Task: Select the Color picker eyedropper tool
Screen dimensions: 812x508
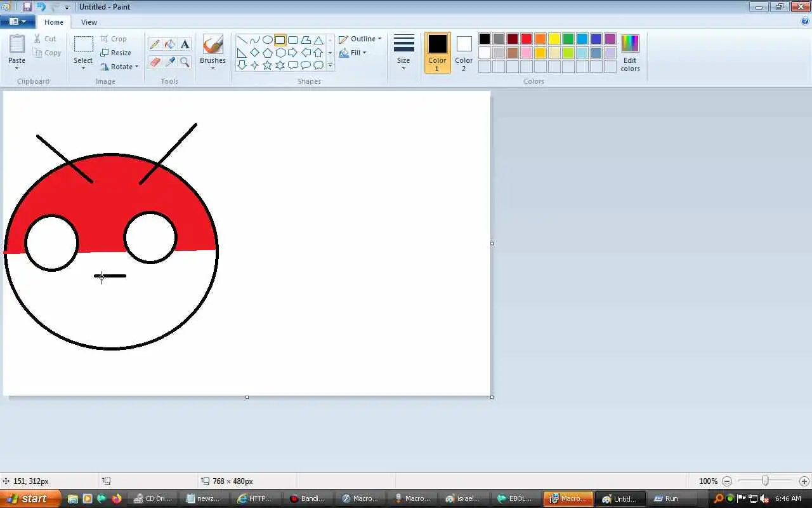Action: [170, 62]
